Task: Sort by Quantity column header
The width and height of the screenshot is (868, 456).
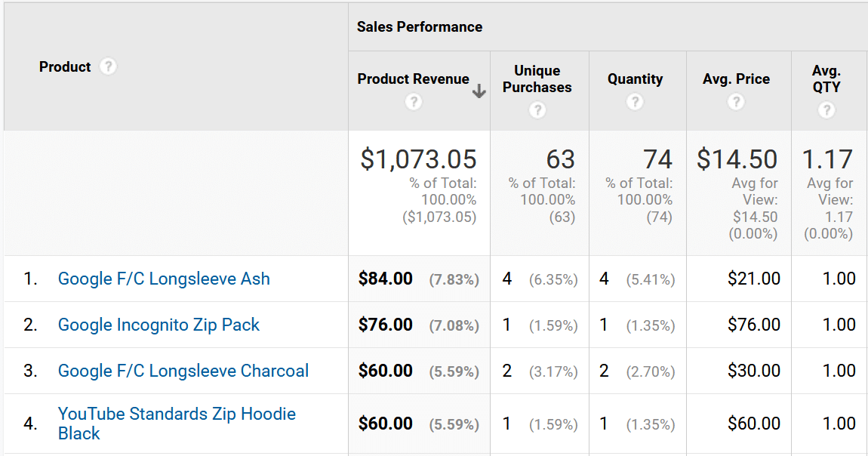Action: 635,79
